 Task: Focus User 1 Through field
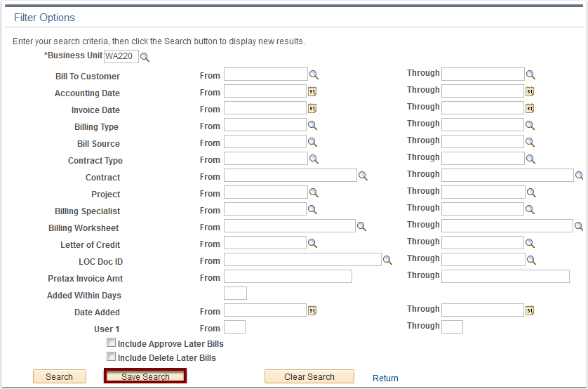click(x=453, y=327)
